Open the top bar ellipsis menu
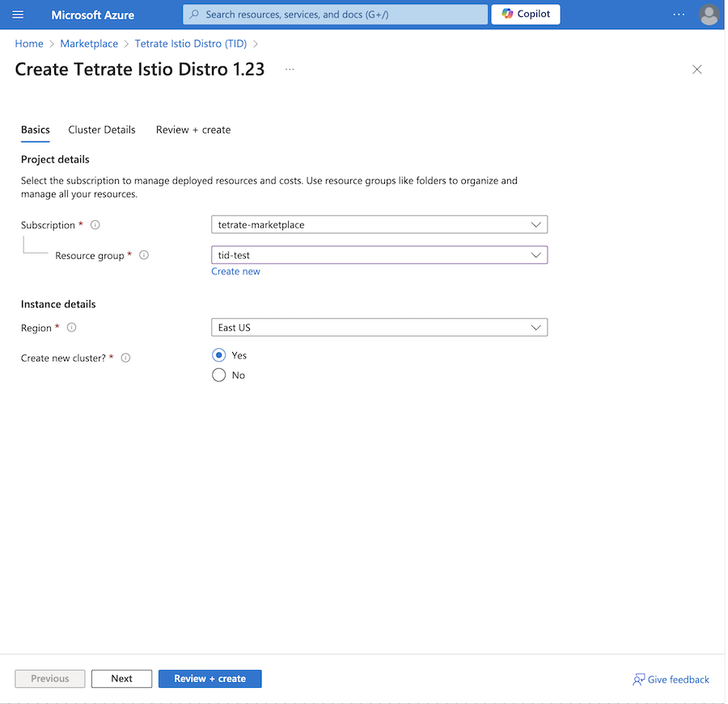Image resolution: width=728 pixels, height=704 pixels. click(679, 15)
